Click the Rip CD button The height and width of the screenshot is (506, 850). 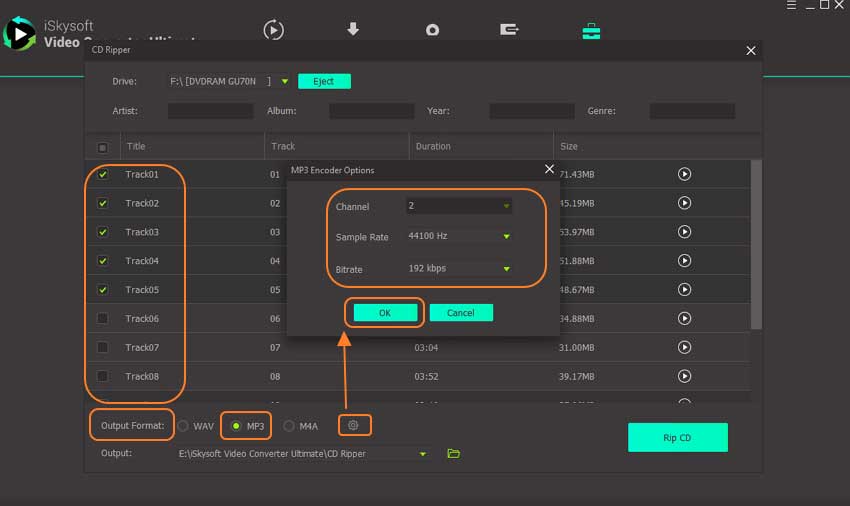click(677, 438)
